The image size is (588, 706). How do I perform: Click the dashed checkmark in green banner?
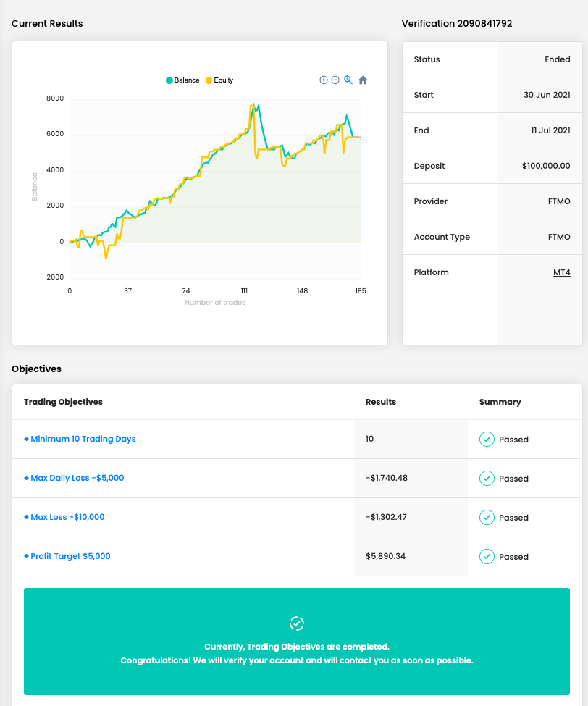[297, 623]
